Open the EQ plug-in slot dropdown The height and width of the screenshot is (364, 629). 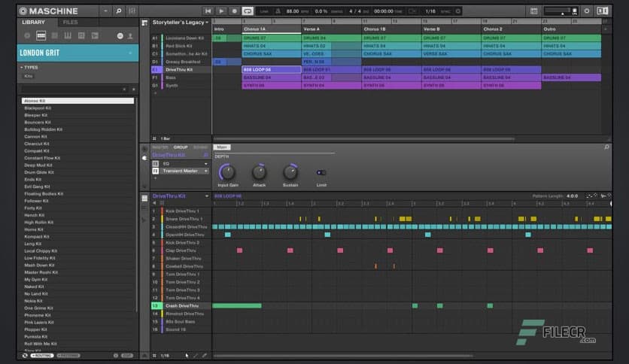click(206, 163)
